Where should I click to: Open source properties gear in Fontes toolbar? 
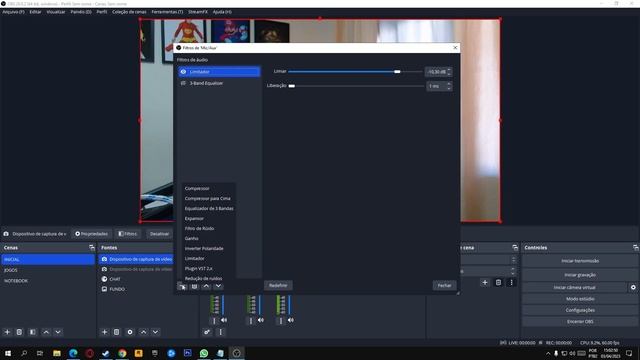130,332
